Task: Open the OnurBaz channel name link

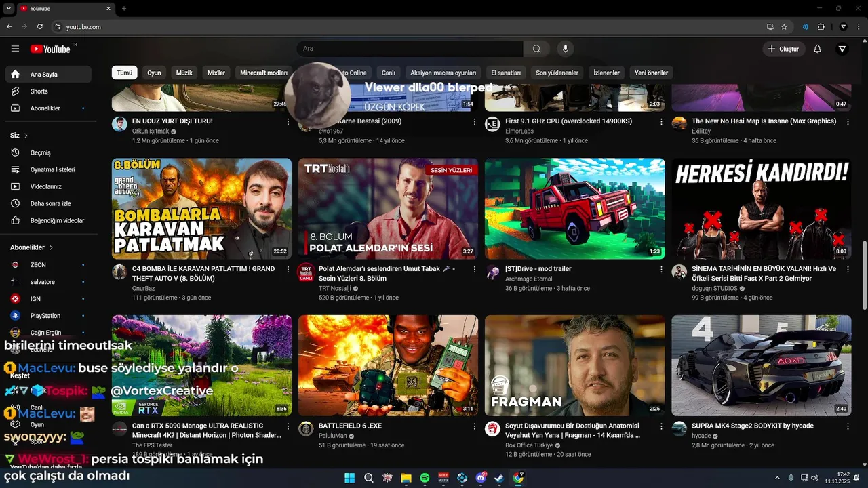Action: (143, 288)
